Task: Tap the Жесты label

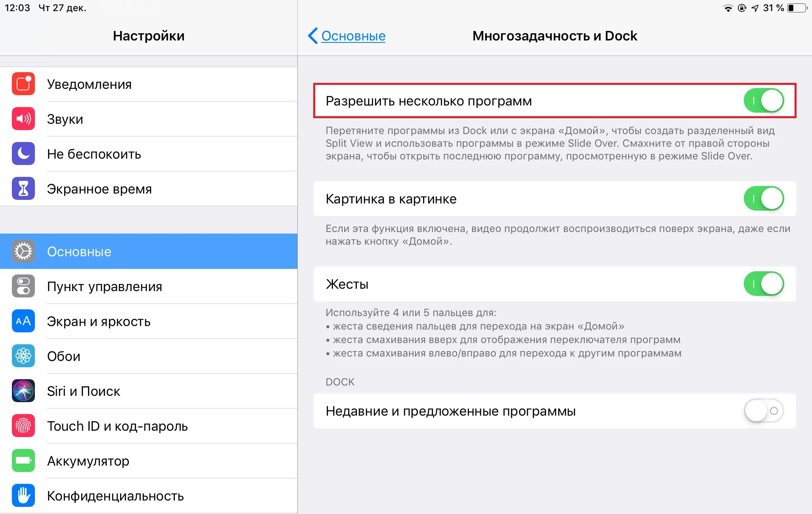Action: coord(347,284)
